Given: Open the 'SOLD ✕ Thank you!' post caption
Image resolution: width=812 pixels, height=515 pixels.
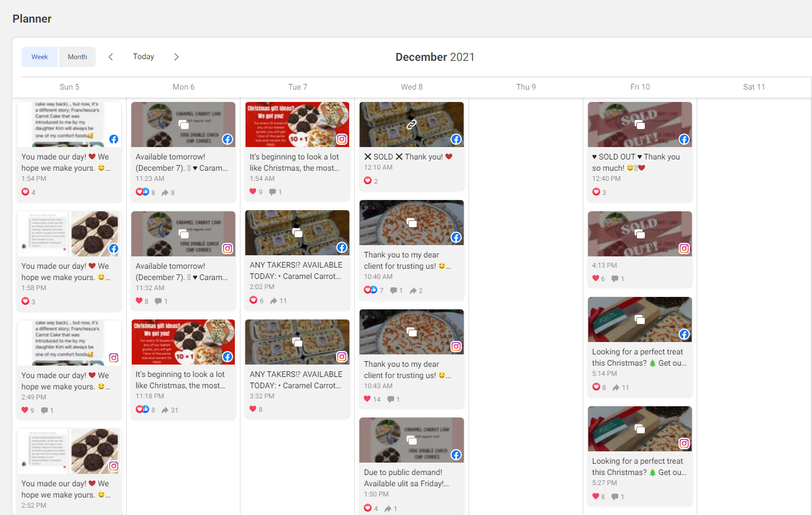Looking at the screenshot, I should (408, 157).
